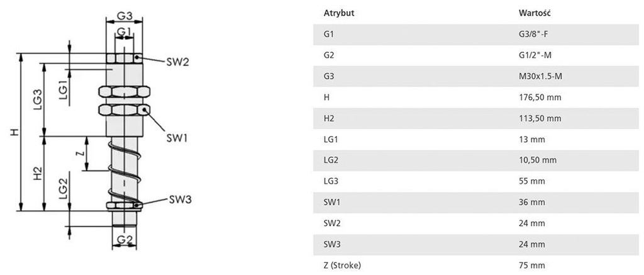The height and width of the screenshot is (275, 644).
Task: Click the G3/8"-F value in table
Action: point(533,34)
